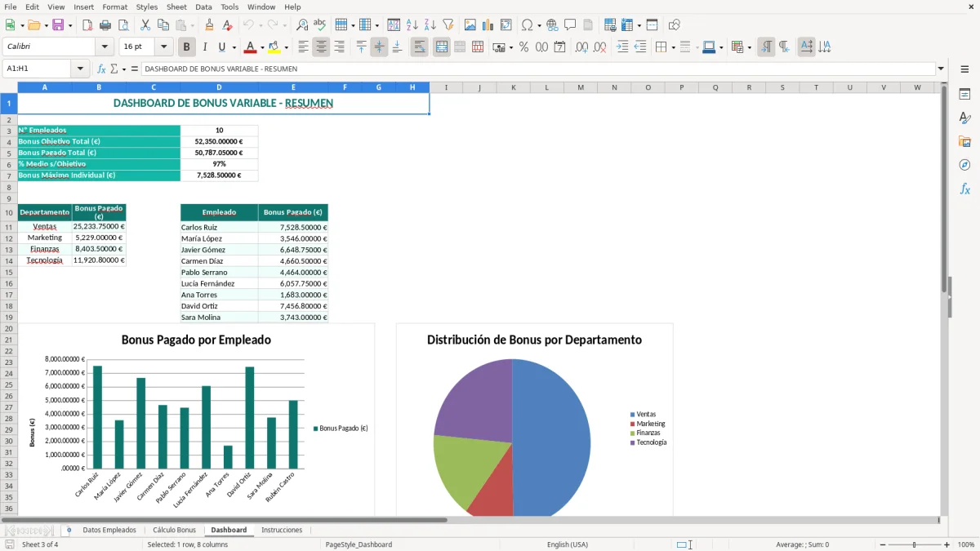The image size is (980, 551).
Task: Open the font size dropdown
Action: pyautogui.click(x=164, y=47)
